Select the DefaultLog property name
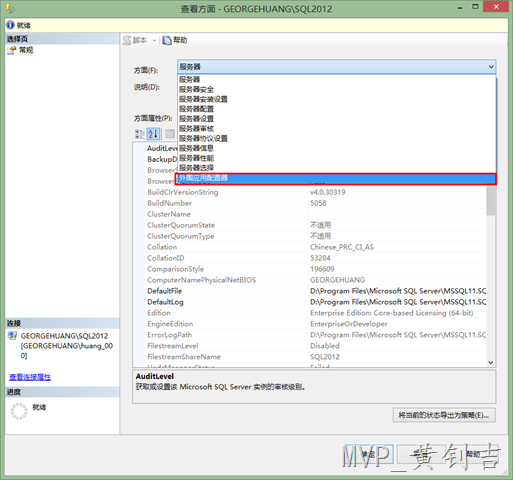The image size is (513, 480). [165, 302]
